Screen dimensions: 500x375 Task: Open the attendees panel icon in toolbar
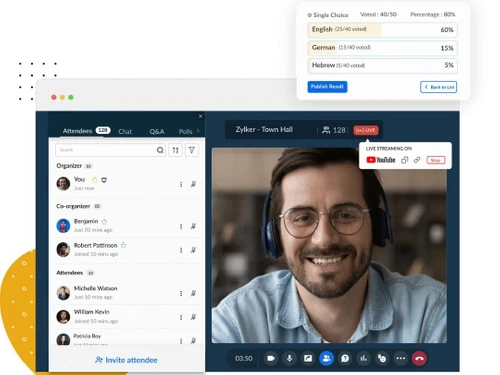(x=326, y=358)
